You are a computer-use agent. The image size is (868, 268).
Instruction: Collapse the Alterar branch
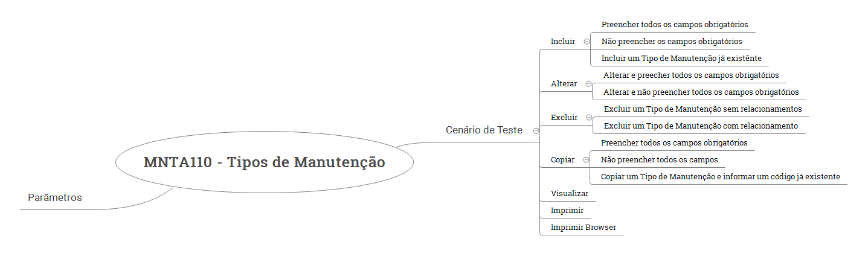[x=588, y=84]
